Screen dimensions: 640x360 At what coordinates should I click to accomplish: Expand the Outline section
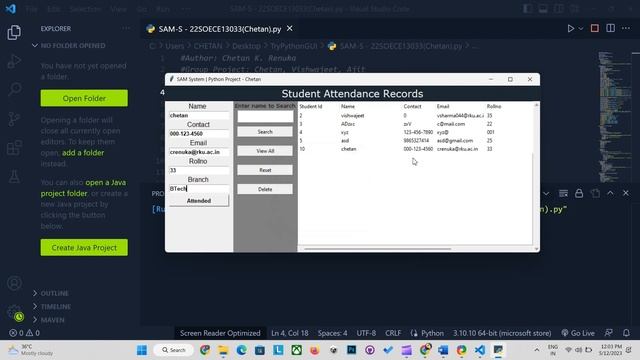[54, 293]
